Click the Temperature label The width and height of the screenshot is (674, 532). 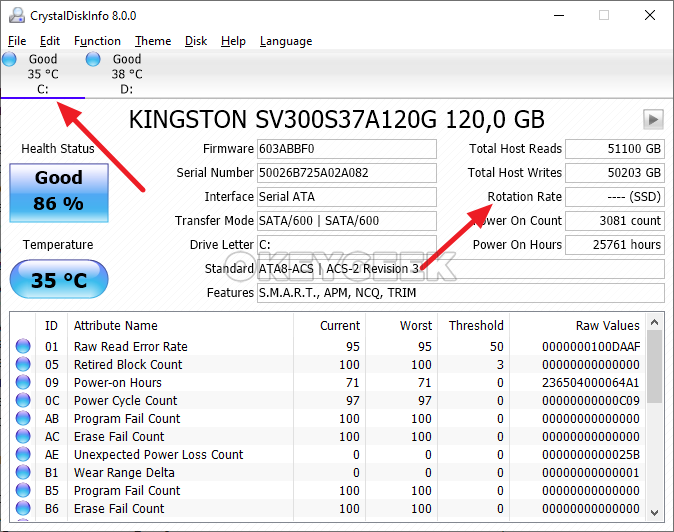click(58, 245)
